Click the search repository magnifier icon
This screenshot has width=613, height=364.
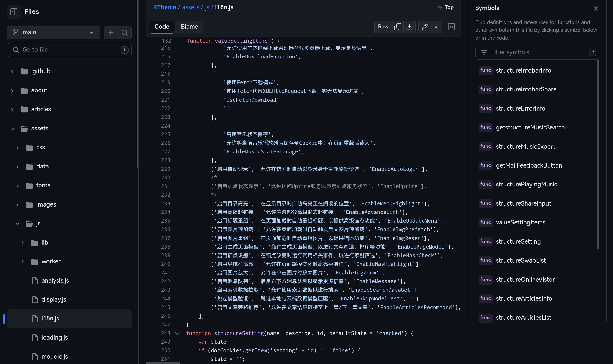tap(125, 32)
